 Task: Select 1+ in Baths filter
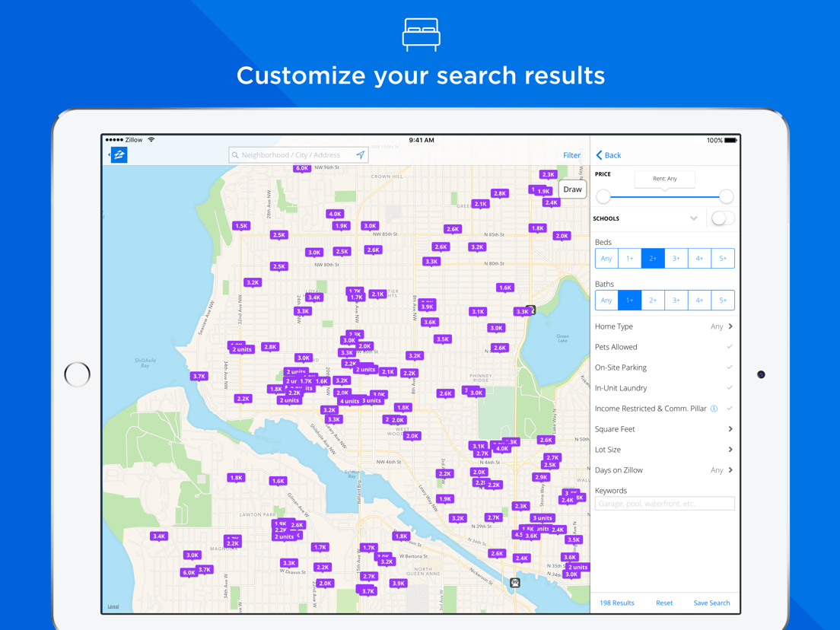click(630, 300)
